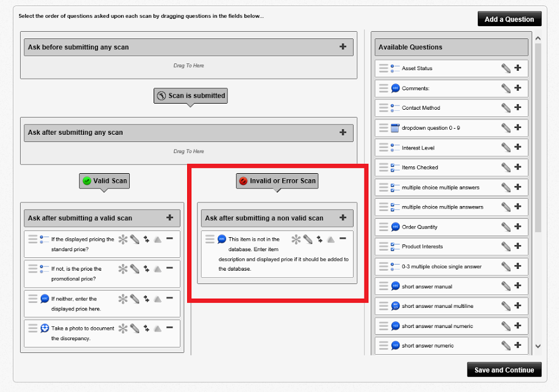Click Save and Continue

click(504, 370)
